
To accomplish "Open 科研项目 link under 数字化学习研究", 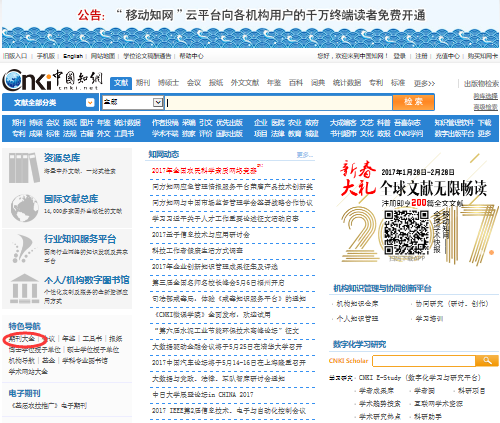I will (471, 391).
